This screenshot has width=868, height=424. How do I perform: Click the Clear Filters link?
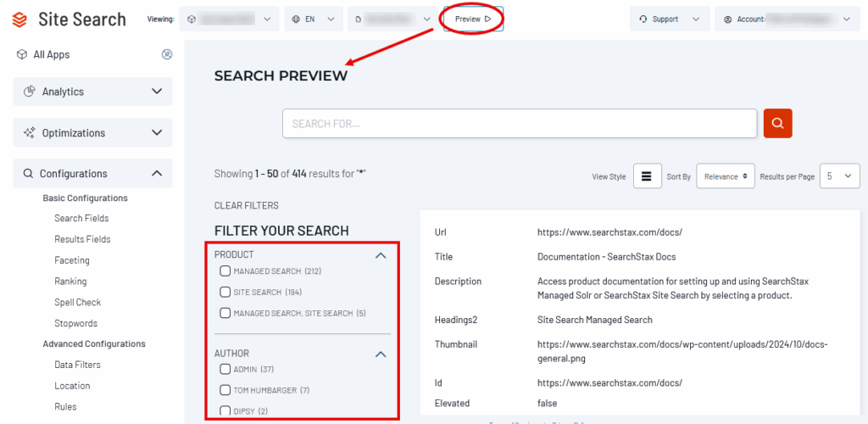tap(247, 205)
